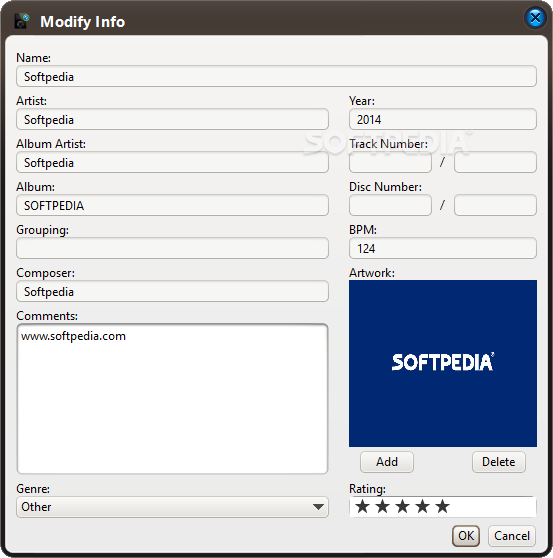Click the first Track Number field
Viewport: 553px width, 558px height.
[390, 162]
